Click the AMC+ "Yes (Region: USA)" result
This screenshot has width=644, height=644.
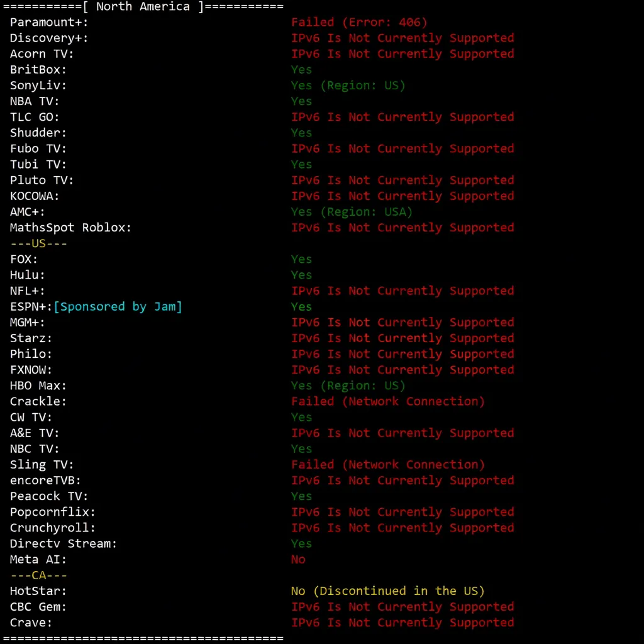click(352, 212)
